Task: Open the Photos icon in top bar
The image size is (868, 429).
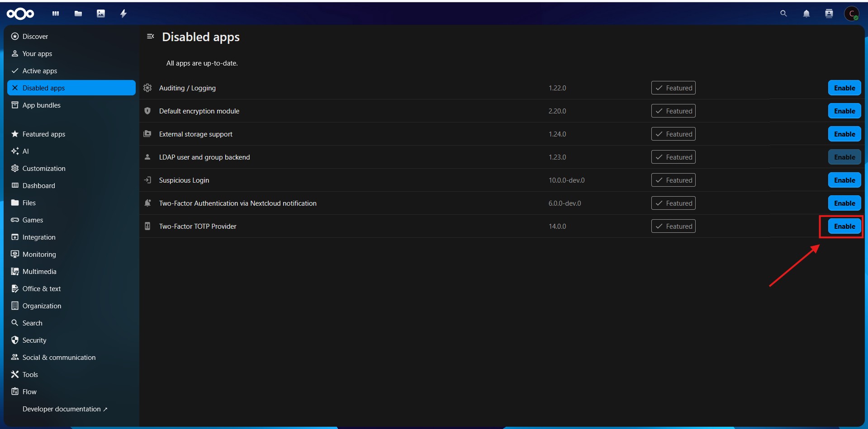Action: click(x=101, y=14)
